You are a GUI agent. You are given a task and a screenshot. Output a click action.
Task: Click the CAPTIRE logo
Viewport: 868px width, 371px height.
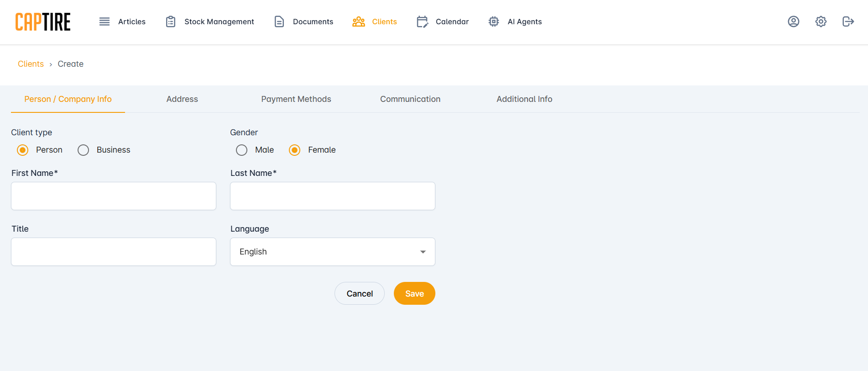click(43, 22)
